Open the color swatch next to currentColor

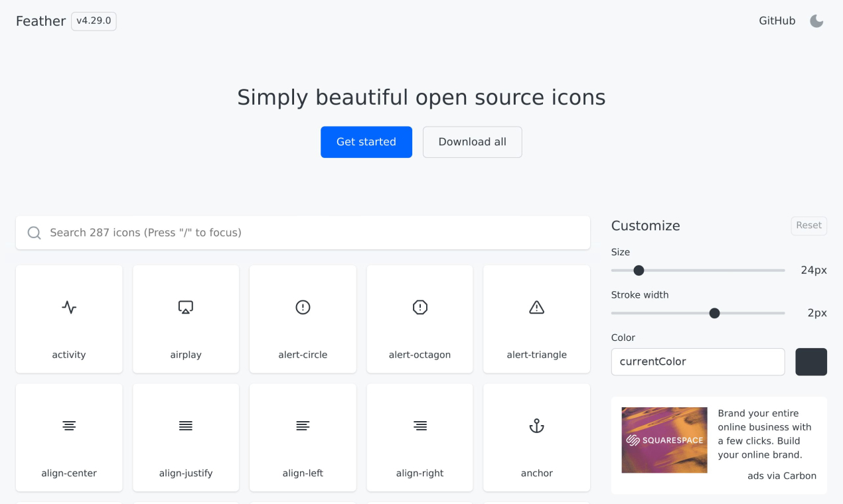(811, 361)
